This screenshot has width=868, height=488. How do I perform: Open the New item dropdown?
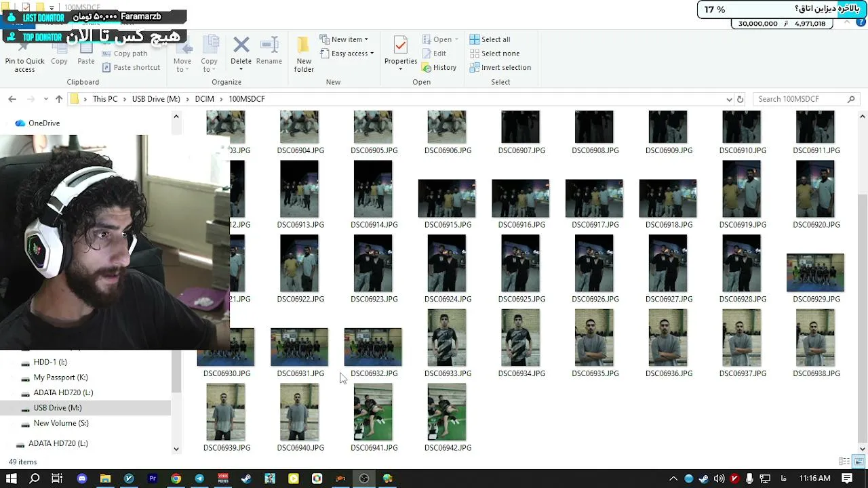point(344,39)
